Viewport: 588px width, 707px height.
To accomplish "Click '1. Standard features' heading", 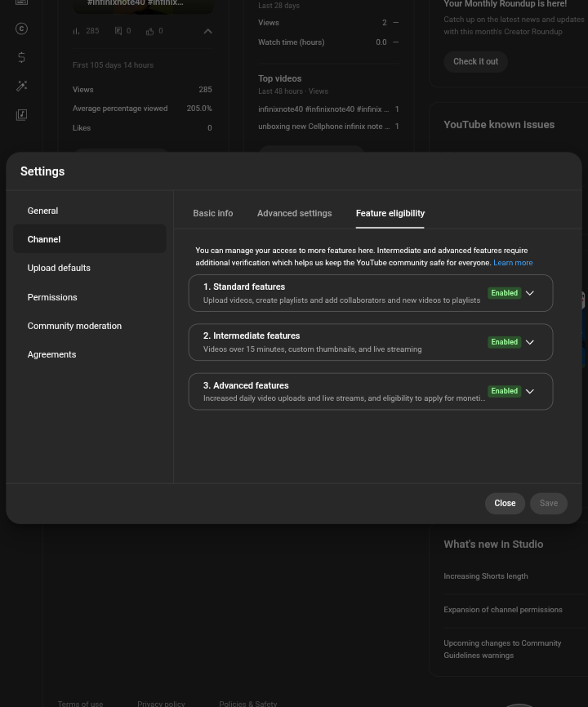I will pyautogui.click(x=244, y=287).
